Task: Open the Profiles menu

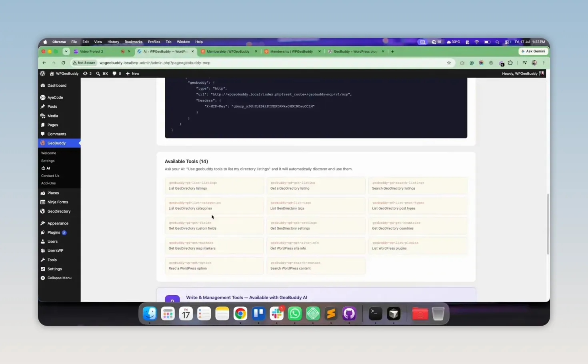Action: point(154,42)
